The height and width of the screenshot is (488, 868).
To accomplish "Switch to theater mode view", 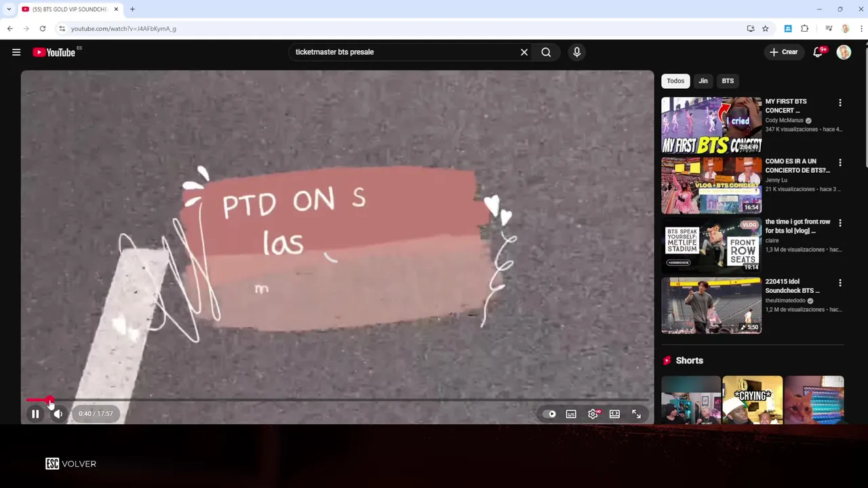I will coord(614,414).
